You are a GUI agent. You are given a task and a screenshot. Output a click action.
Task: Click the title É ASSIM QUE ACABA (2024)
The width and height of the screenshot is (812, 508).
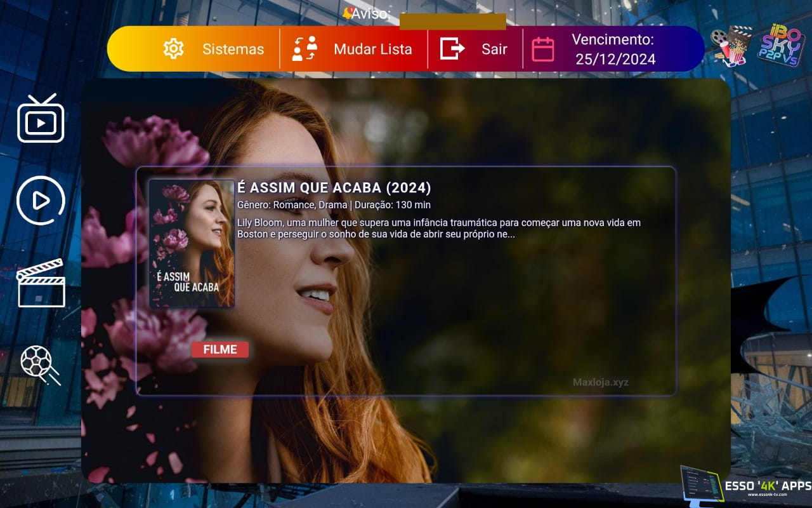coord(334,188)
